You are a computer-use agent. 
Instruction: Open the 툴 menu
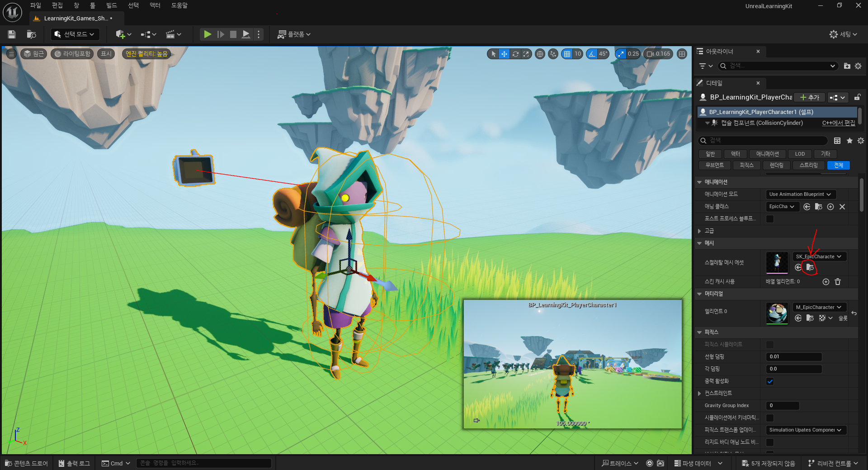point(93,5)
